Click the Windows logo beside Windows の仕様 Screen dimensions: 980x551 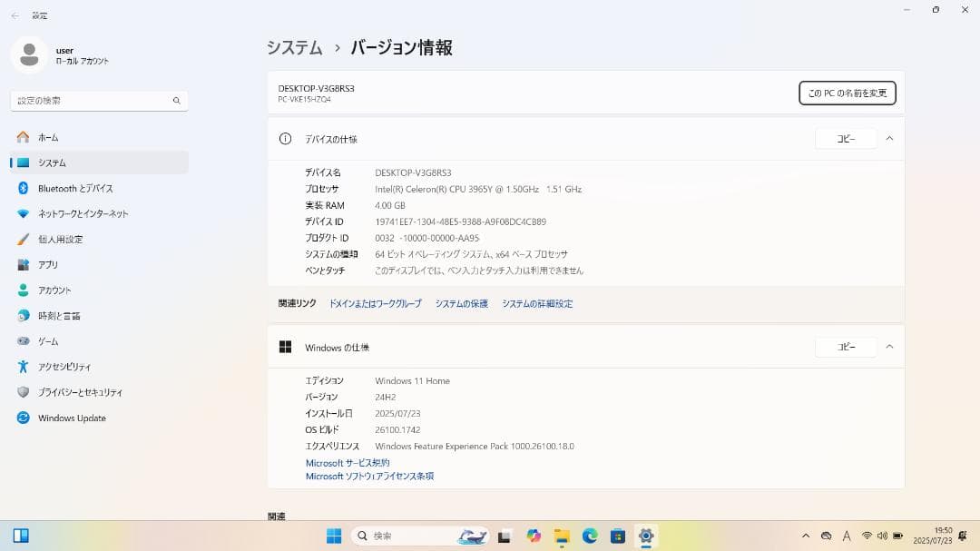285,347
